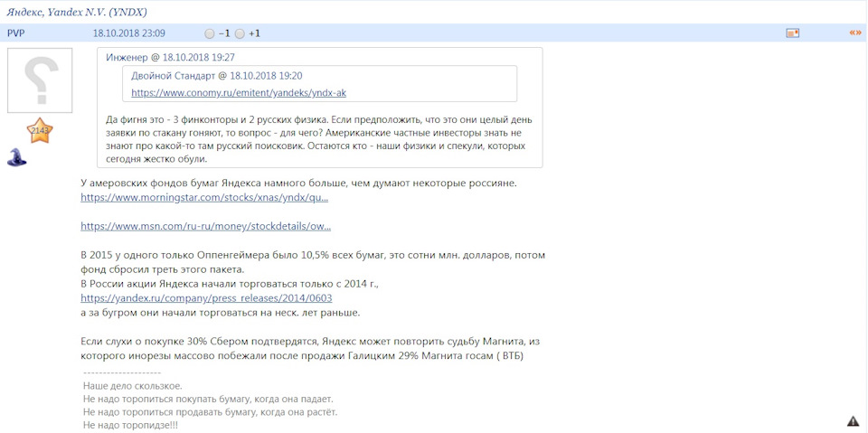Click the warning triangle report icon
Viewport: 868px width, 433px height.
point(853,421)
